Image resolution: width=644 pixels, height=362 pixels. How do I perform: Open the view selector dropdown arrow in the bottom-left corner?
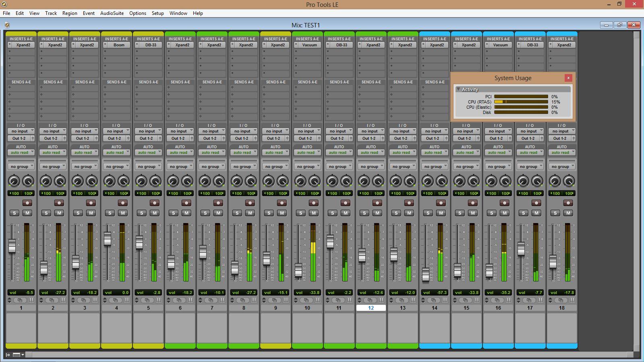tap(23, 355)
